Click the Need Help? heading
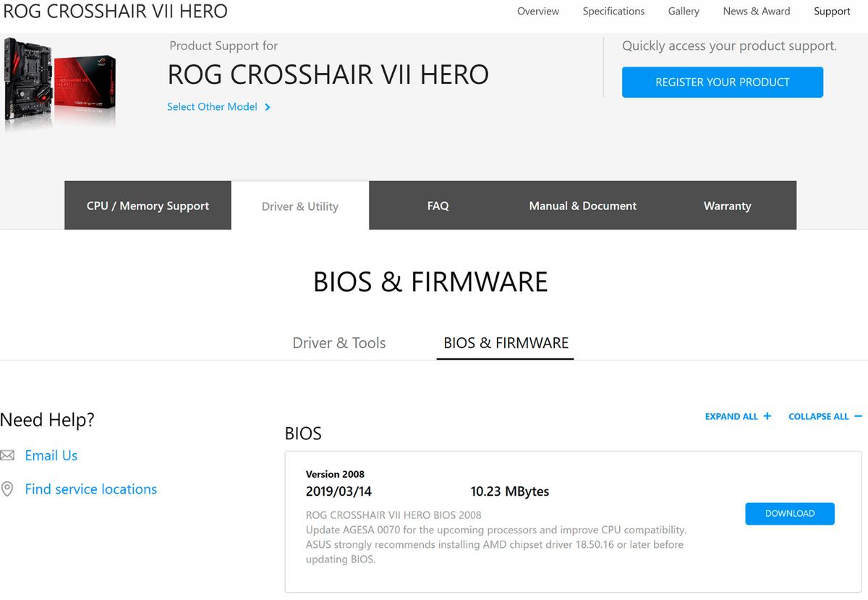868x600 pixels. click(x=47, y=420)
